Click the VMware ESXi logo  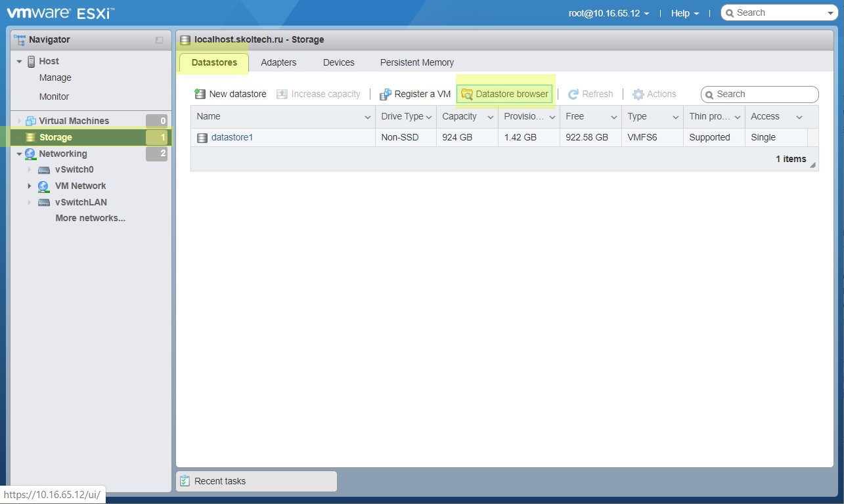60,12
